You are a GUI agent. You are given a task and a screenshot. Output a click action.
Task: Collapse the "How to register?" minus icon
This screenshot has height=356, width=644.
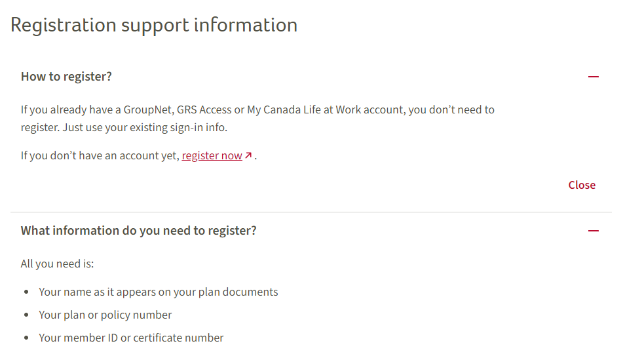click(x=593, y=77)
